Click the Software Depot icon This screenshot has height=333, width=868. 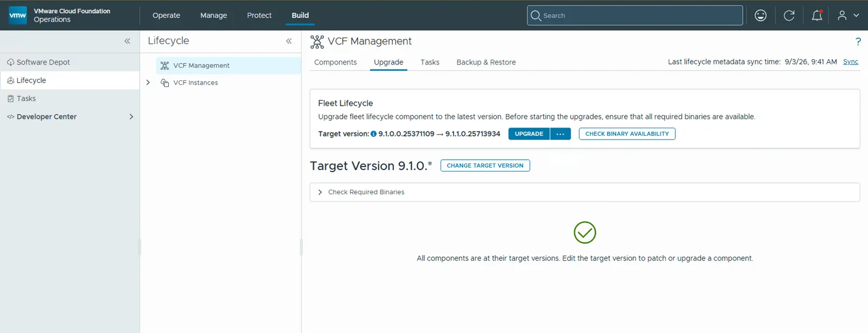[x=10, y=62]
